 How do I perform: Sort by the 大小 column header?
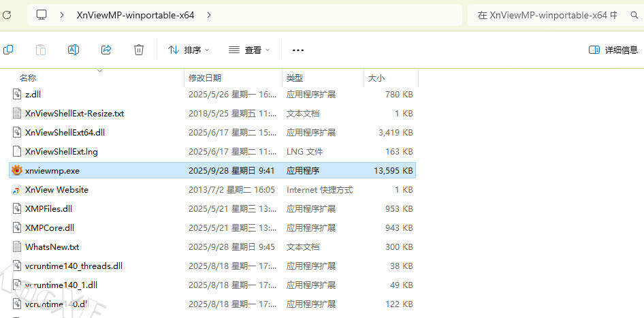click(x=376, y=78)
